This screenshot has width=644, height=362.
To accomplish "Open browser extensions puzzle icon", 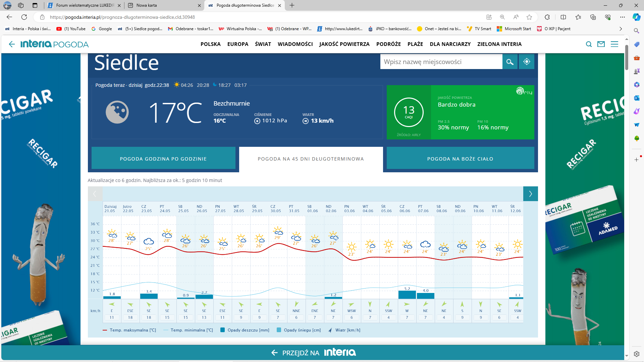I will pos(547,17).
